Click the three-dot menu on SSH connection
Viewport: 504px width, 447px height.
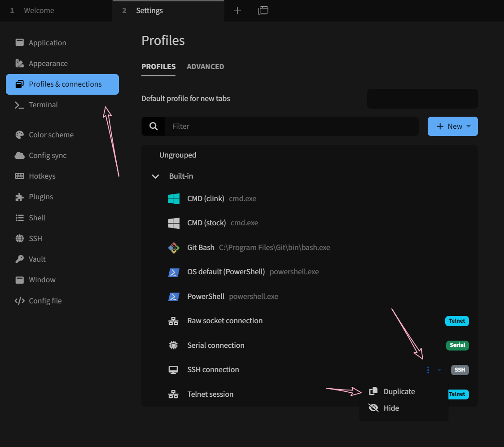[428, 370]
